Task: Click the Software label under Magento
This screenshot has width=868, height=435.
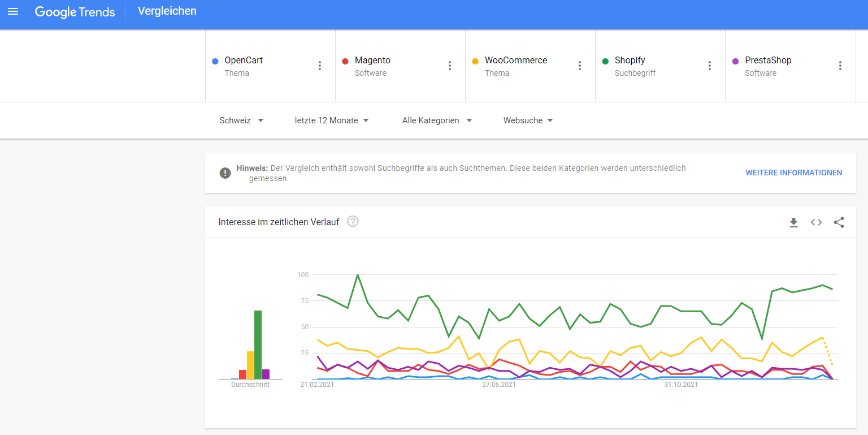Action: coord(370,73)
